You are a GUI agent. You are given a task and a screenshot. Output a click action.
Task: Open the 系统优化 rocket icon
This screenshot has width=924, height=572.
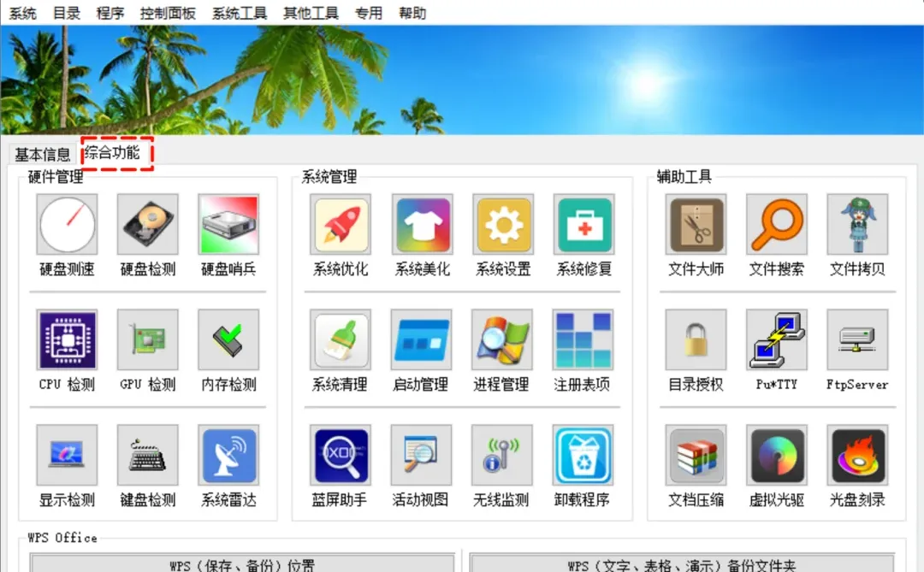pos(340,235)
